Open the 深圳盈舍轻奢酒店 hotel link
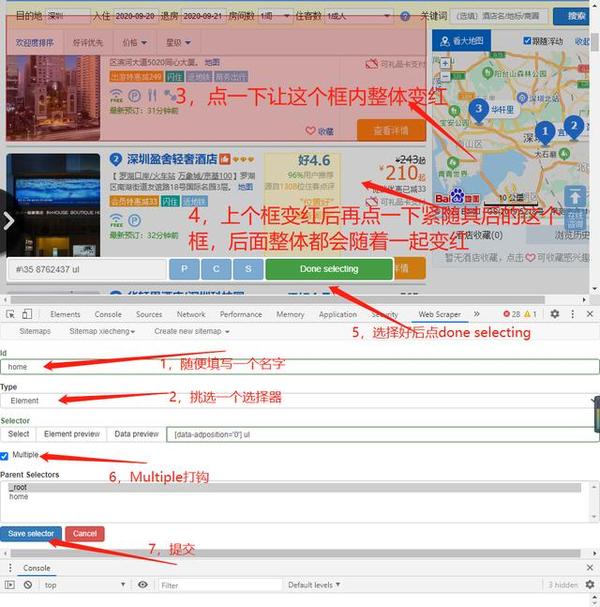 click(x=172, y=159)
